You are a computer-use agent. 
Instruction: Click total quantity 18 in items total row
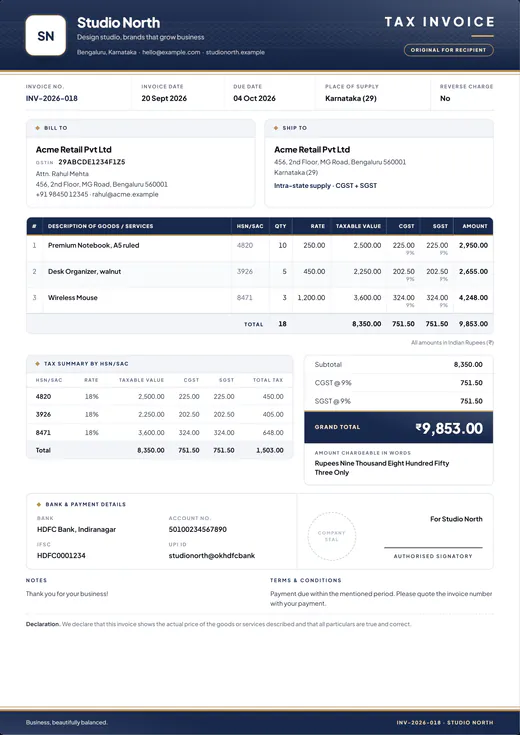282,324
